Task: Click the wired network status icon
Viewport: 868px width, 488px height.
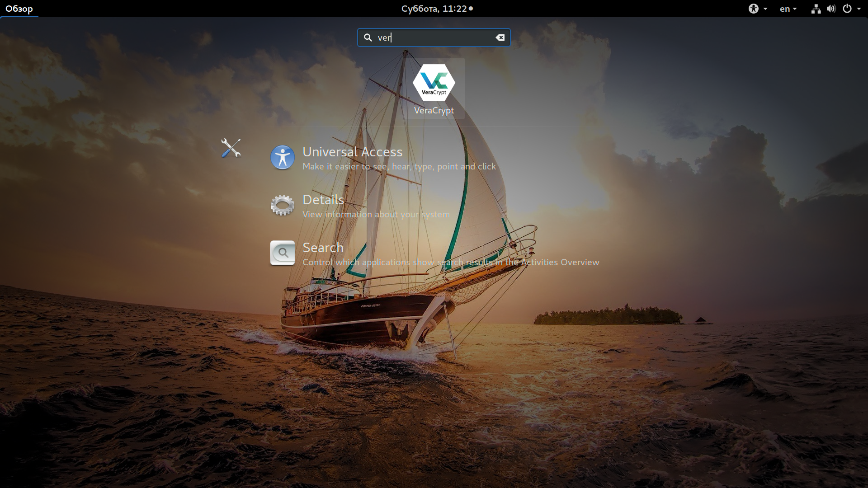Action: (816, 9)
